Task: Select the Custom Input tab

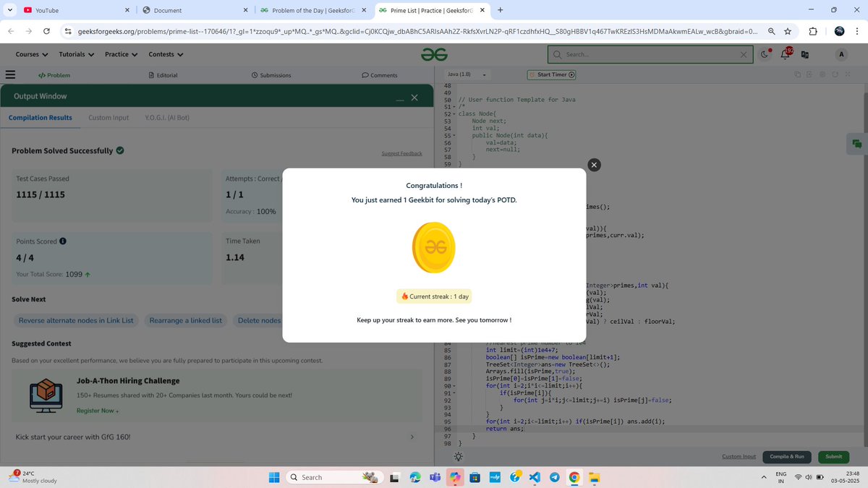Action: [x=109, y=117]
